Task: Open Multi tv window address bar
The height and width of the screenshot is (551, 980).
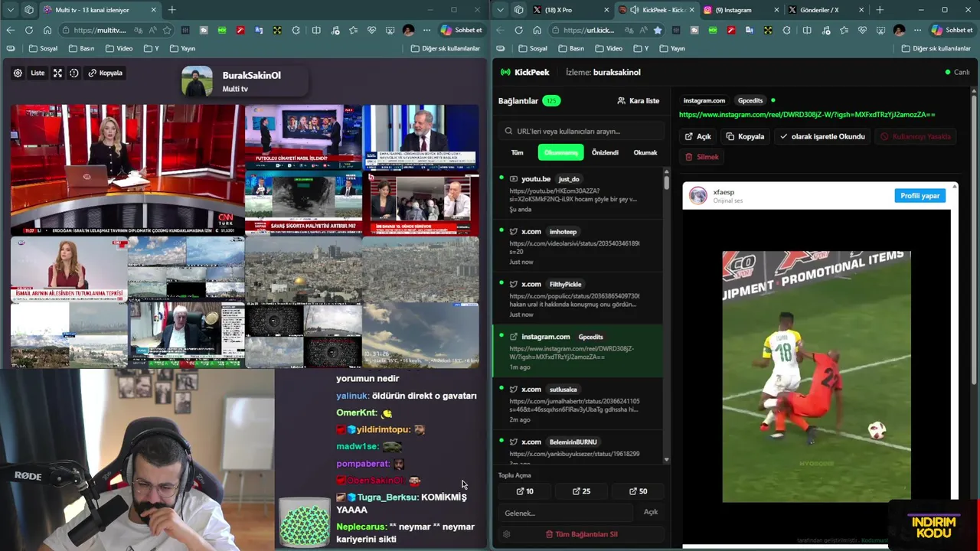Action: (x=100, y=31)
